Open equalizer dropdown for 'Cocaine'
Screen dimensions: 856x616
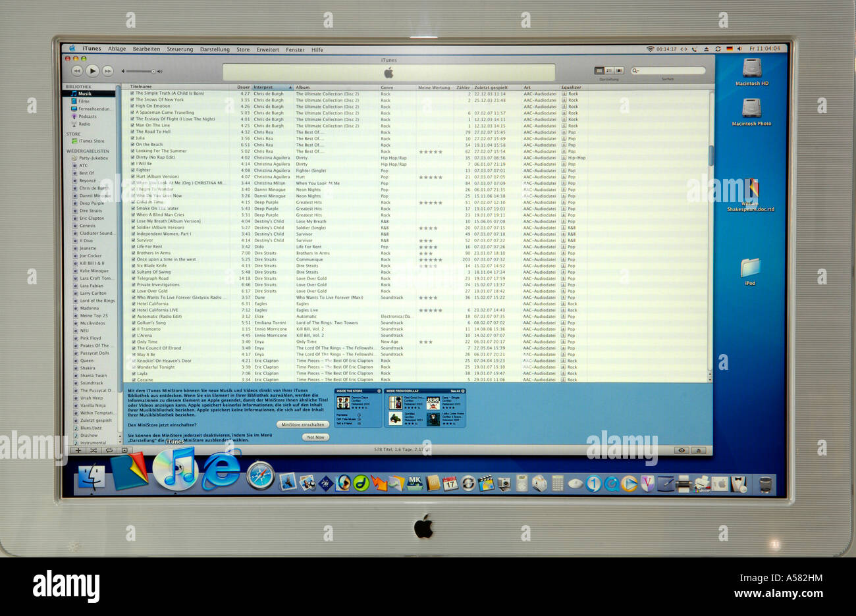pos(564,380)
